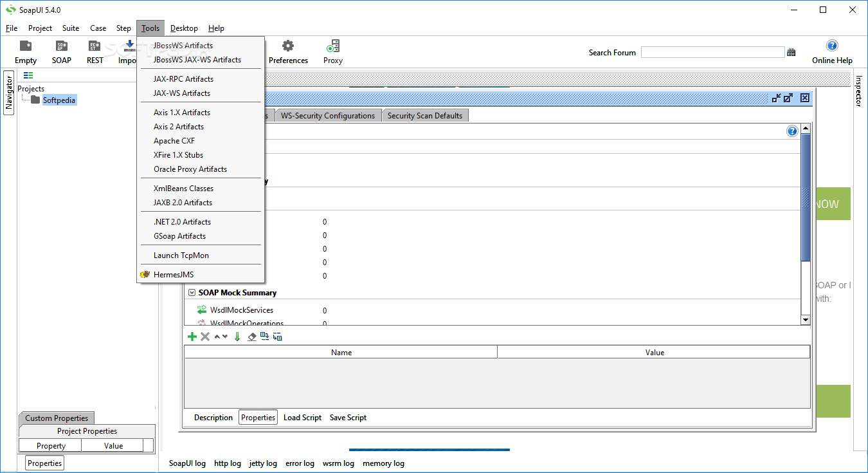Remove selected property with the X icon
Screen dimensions: 868x473
[x=205, y=337]
